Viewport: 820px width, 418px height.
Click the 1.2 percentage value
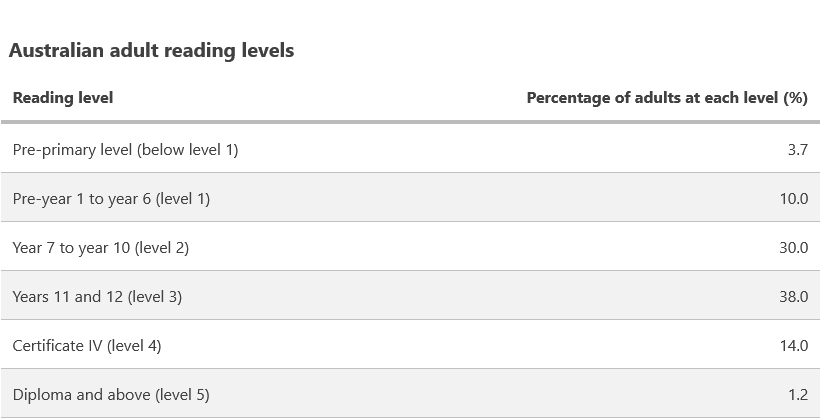[797, 395]
